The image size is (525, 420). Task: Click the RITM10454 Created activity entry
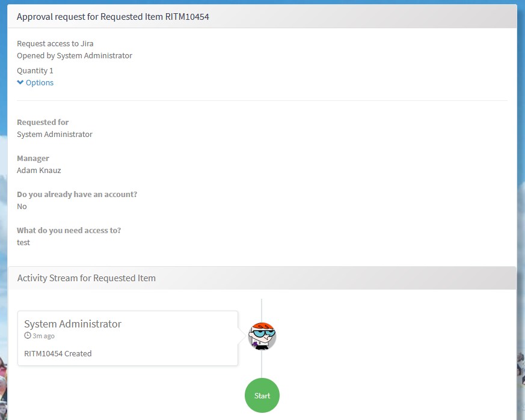[58, 353]
